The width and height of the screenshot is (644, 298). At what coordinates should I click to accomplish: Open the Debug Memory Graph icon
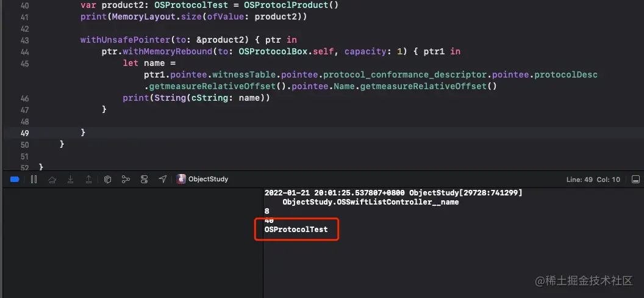coord(126,179)
